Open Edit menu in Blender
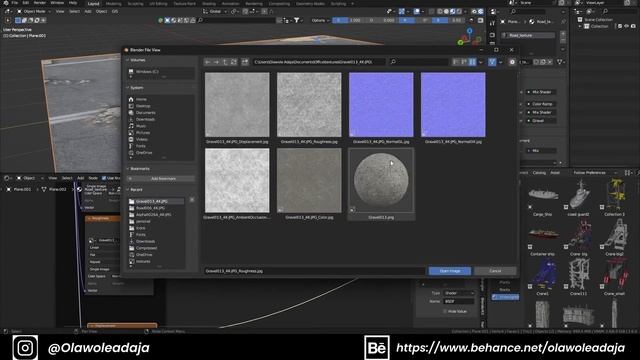640x360 pixels. tap(26, 3)
